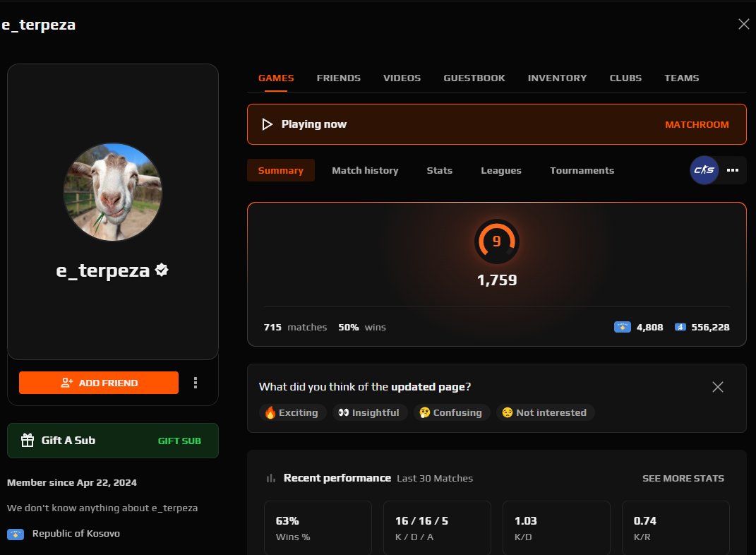Click the 4,808 country rank value
The width and height of the screenshot is (756, 555).
(649, 327)
